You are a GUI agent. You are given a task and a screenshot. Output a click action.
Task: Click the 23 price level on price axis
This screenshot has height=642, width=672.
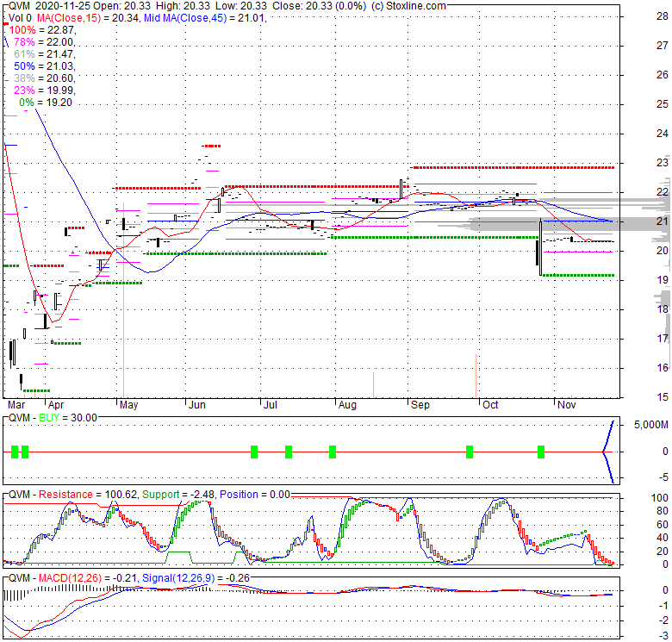663,162
